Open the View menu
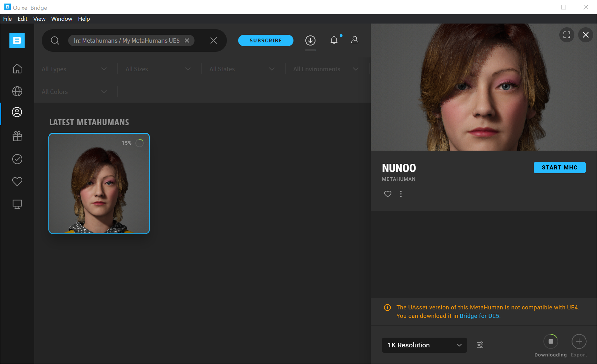This screenshot has height=364, width=597. point(39,19)
